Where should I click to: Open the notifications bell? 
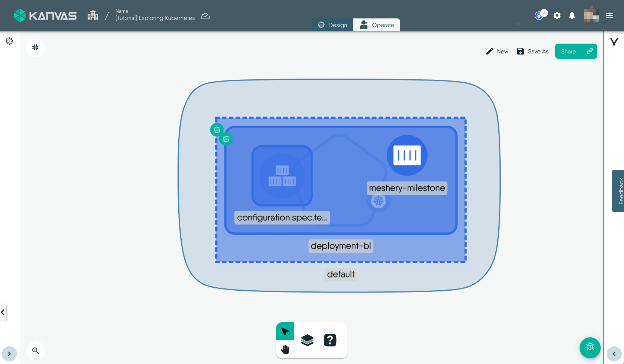click(x=572, y=15)
